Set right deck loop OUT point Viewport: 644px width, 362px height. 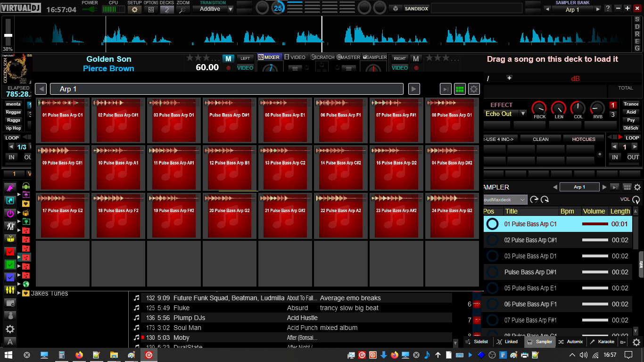[633, 157]
